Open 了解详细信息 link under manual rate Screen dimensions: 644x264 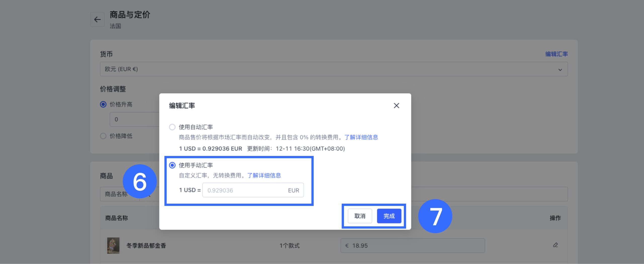[264, 175]
